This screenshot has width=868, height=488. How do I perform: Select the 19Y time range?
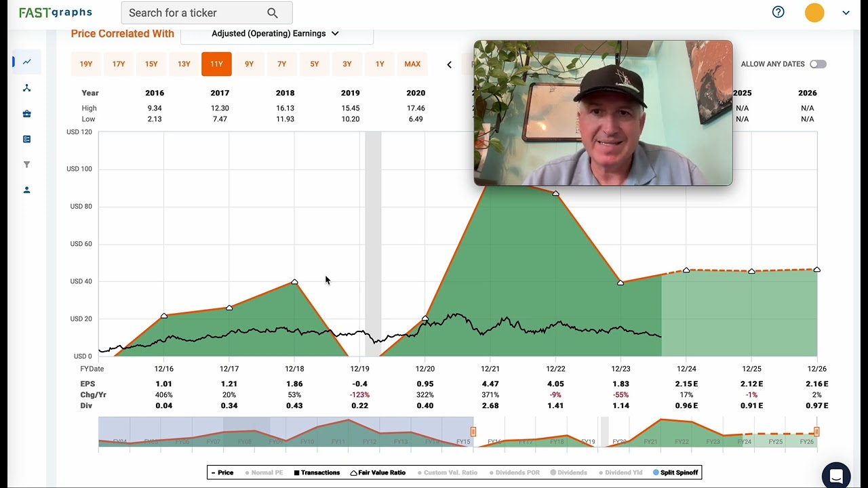(x=86, y=64)
